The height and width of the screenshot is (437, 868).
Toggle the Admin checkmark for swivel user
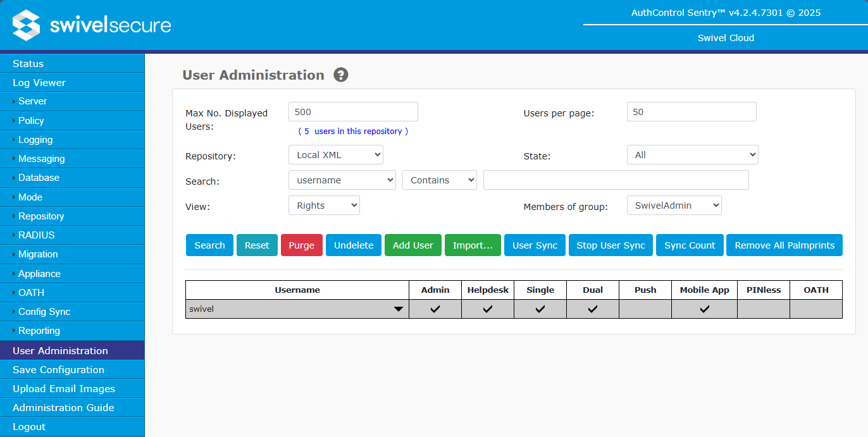click(435, 309)
